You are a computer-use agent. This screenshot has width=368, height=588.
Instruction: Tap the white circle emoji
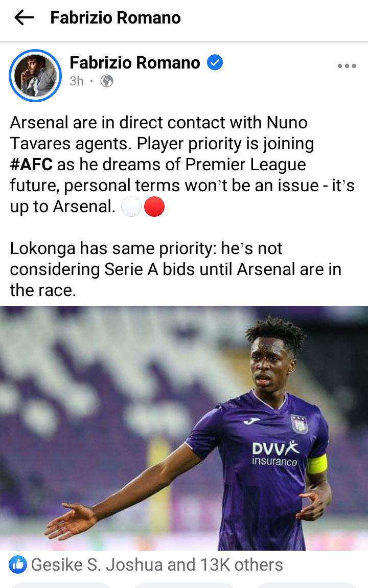point(131,207)
